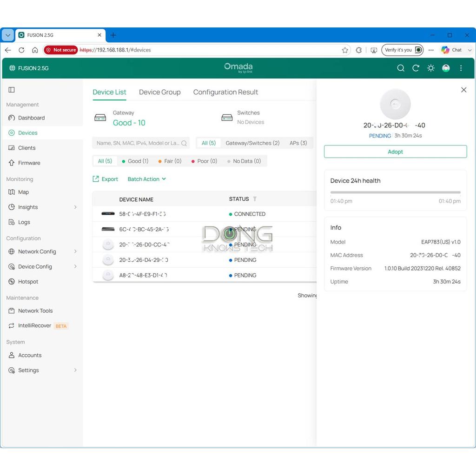The width and height of the screenshot is (476, 476).
Task: Filter by Fair (0) health
Action: [x=170, y=161]
